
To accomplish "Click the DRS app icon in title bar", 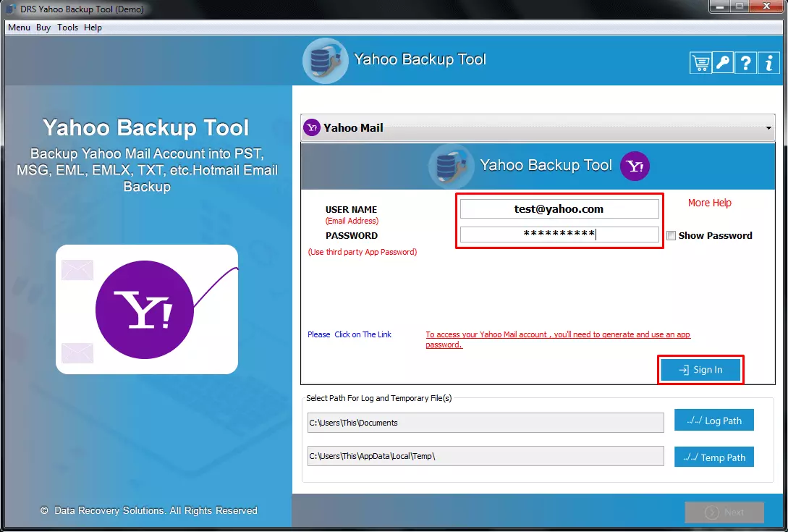I will pos(11,9).
